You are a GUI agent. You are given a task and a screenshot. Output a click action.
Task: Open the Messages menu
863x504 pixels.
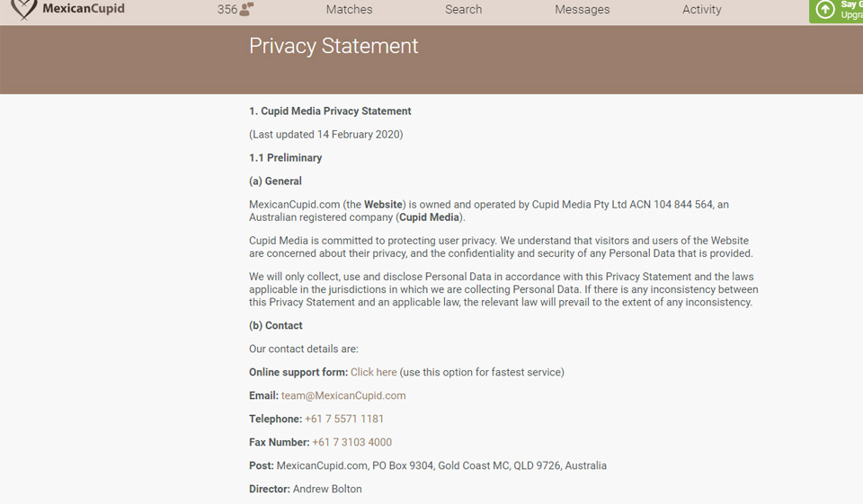[x=582, y=10]
